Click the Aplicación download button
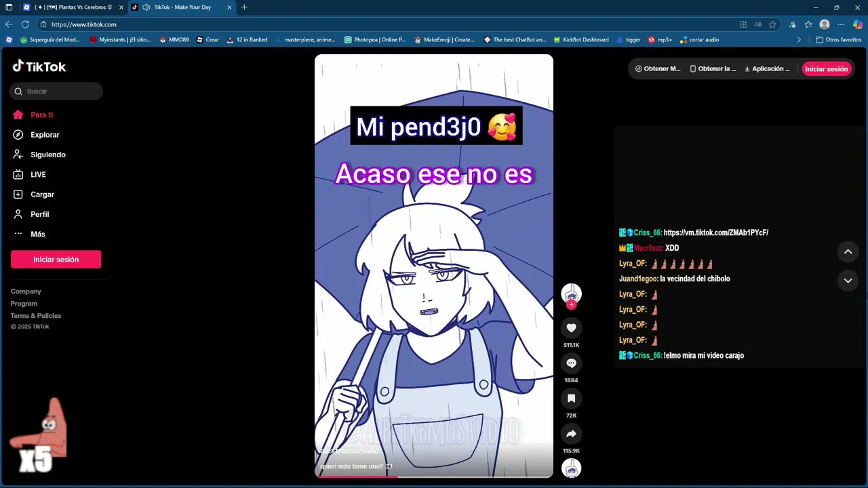Image resolution: width=868 pixels, height=488 pixels. [767, 69]
